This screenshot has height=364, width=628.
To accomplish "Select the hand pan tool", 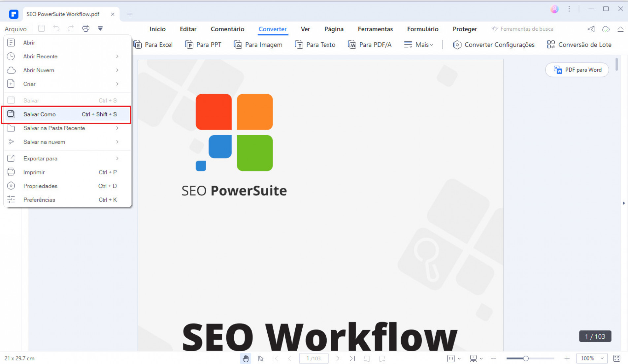I will (x=246, y=358).
